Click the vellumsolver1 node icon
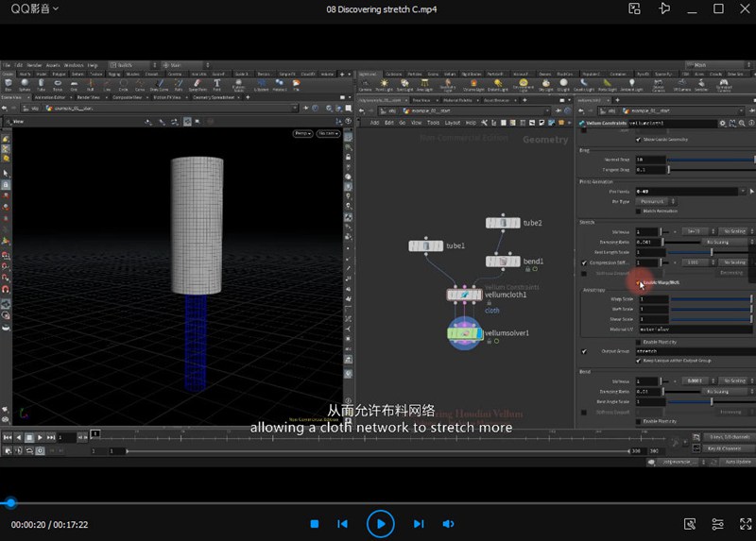This screenshot has width=756, height=541. coord(465,334)
